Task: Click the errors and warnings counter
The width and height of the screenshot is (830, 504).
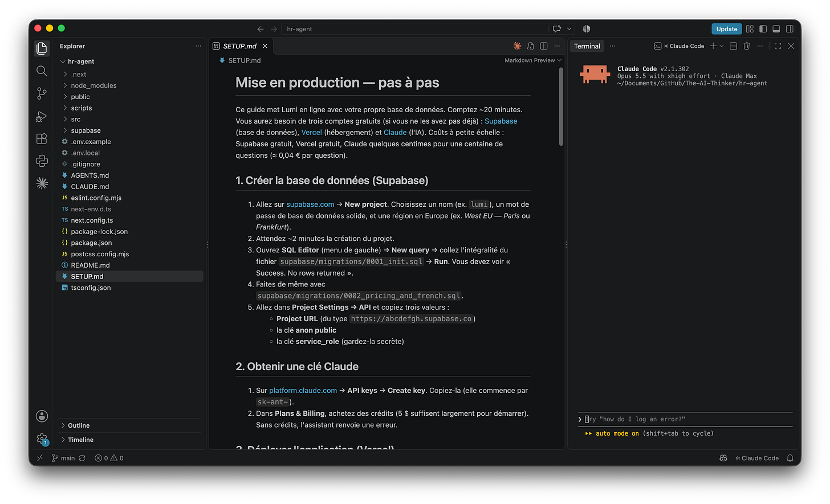Action: click(109, 458)
